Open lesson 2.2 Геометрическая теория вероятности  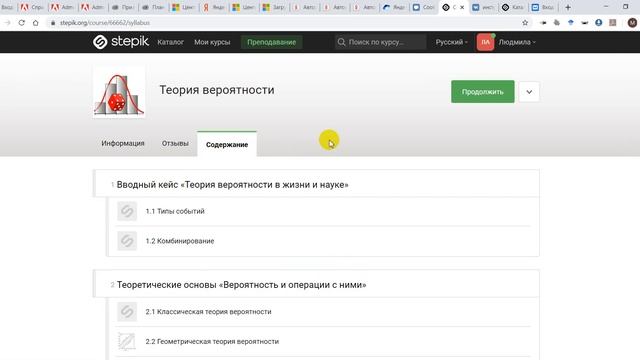tap(212, 341)
